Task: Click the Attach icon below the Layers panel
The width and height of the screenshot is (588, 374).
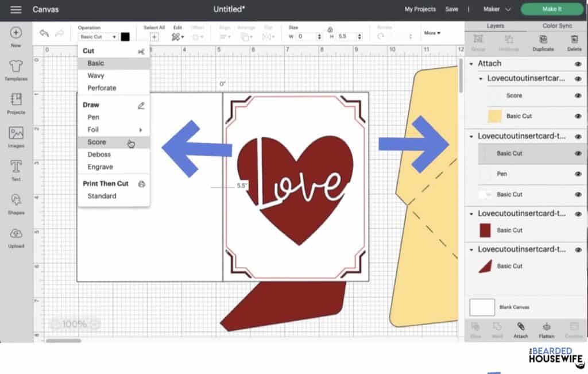Action: 521,329
